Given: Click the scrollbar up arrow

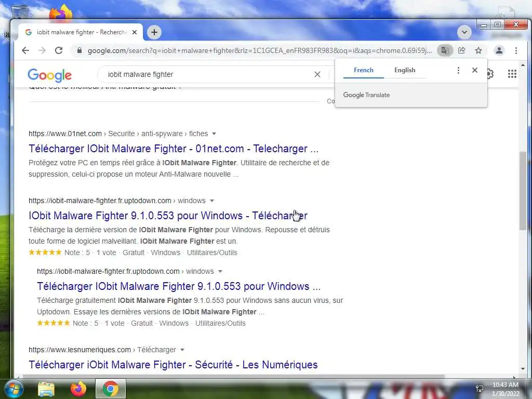Looking at the screenshot, I should tap(523, 65).
